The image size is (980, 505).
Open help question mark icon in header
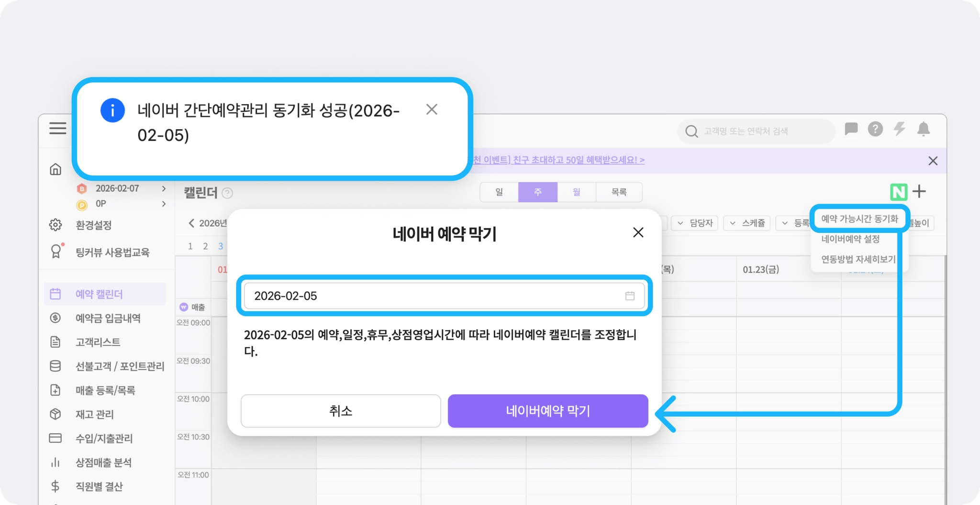click(875, 129)
